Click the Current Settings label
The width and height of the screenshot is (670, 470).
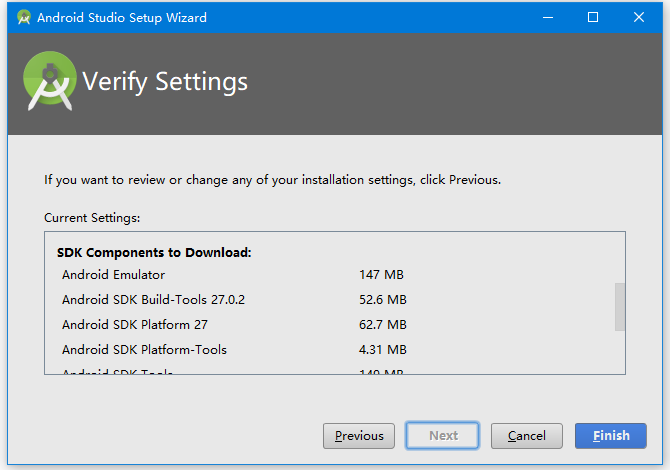tap(92, 217)
